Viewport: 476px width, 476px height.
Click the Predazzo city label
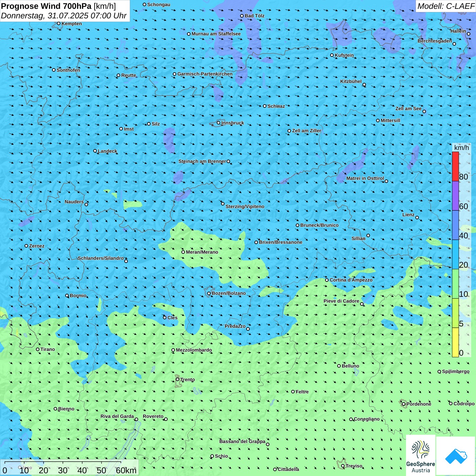pyautogui.click(x=235, y=326)
